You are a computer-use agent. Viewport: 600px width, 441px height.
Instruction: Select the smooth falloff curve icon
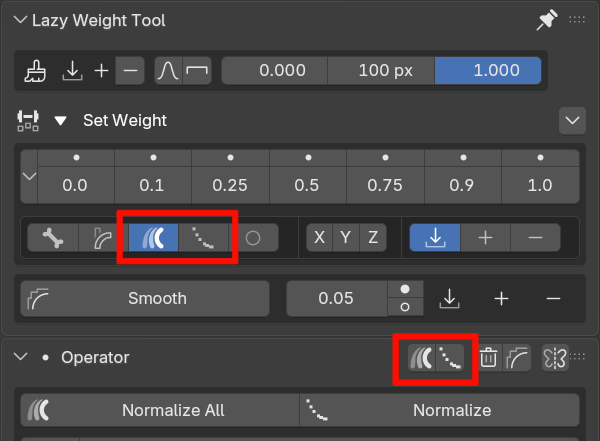(169, 71)
